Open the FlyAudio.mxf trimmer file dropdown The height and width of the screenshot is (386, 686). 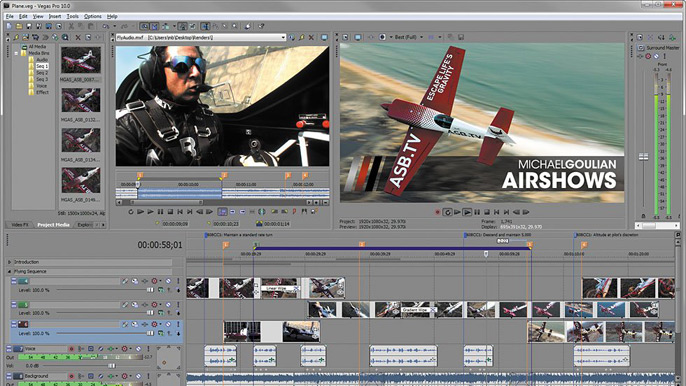[x=283, y=38]
